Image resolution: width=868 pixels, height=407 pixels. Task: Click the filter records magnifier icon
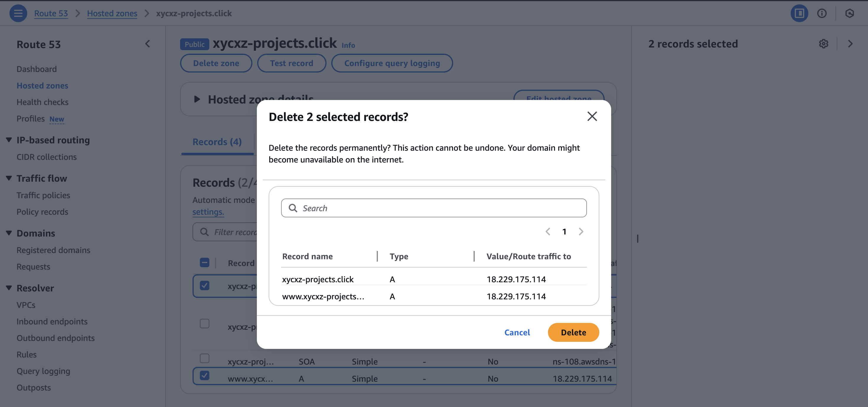point(204,232)
